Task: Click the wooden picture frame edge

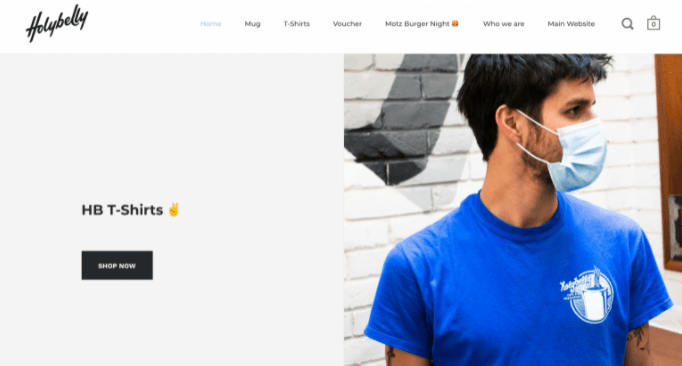Action: coord(668,161)
